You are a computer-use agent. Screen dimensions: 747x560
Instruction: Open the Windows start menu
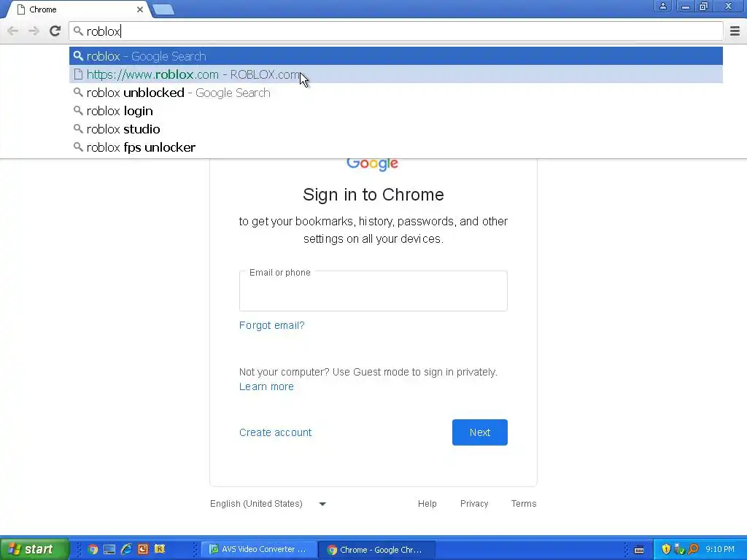point(34,549)
